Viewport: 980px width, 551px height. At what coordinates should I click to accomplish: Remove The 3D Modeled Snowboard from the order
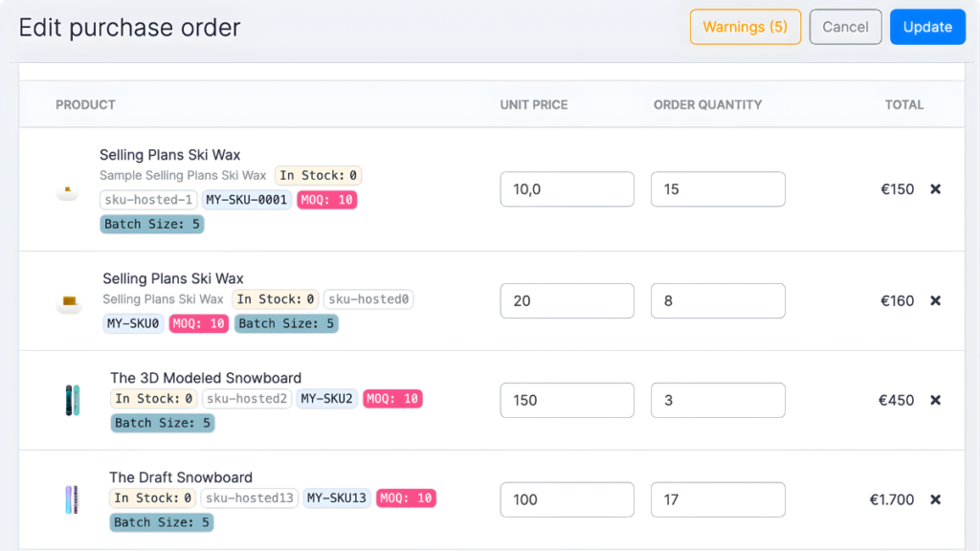tap(935, 400)
